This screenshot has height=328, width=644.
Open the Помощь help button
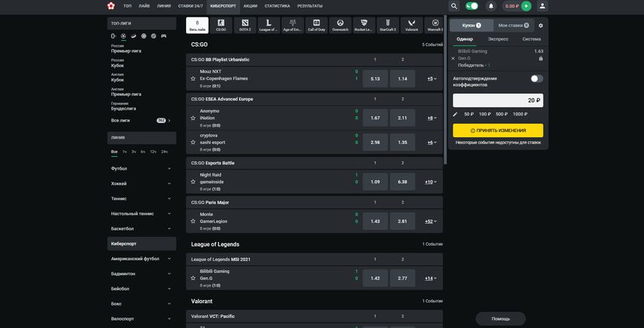pyautogui.click(x=501, y=318)
